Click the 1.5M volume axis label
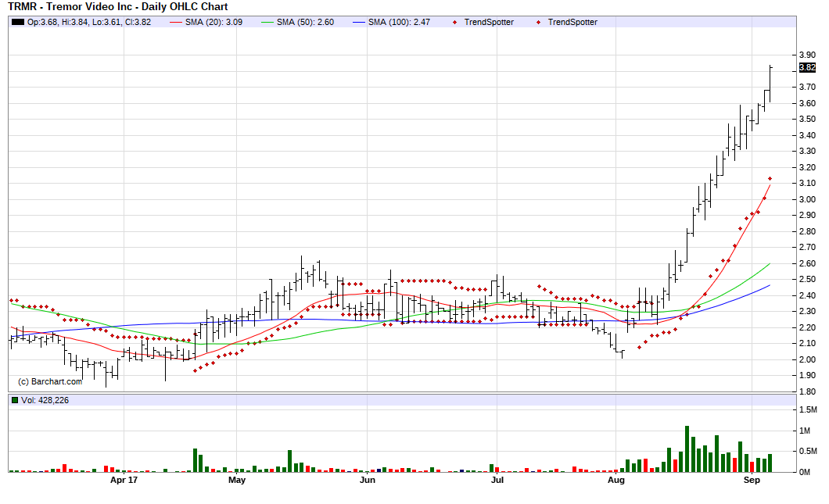The height and width of the screenshot is (504, 829). [808, 410]
